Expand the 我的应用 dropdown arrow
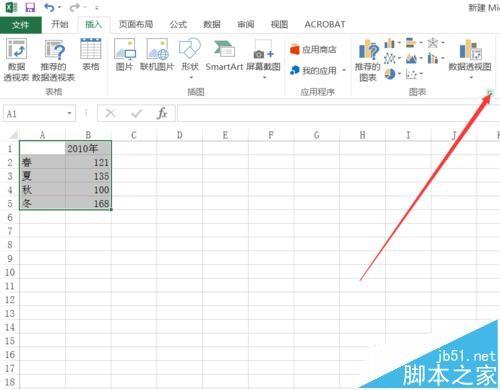The image size is (500, 390). point(344,70)
